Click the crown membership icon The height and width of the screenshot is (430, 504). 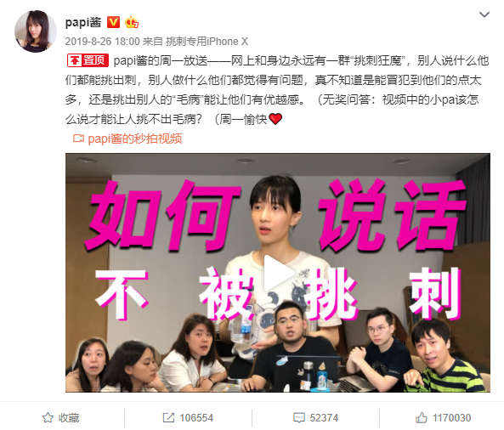[x=132, y=22]
